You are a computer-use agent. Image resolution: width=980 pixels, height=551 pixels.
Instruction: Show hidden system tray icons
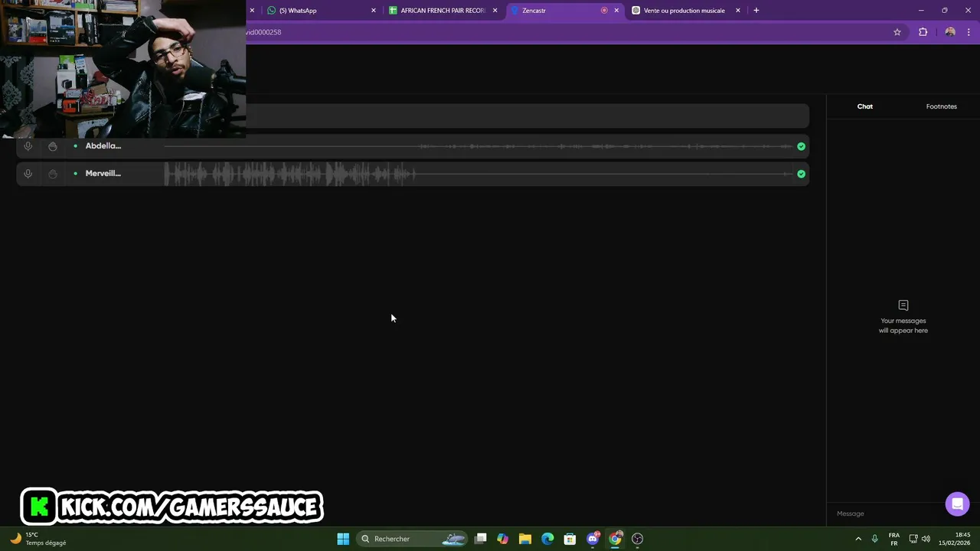tap(858, 539)
